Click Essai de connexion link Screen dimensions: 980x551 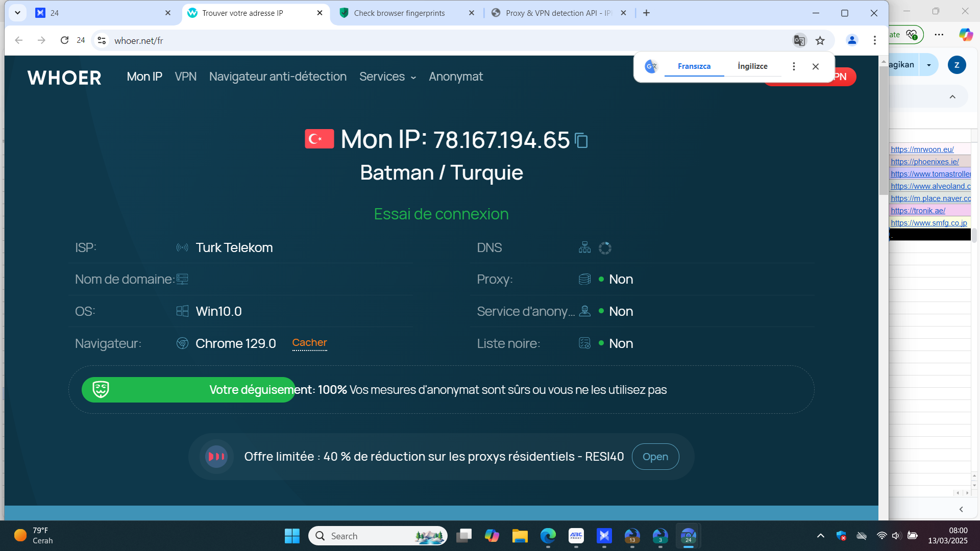pyautogui.click(x=442, y=214)
